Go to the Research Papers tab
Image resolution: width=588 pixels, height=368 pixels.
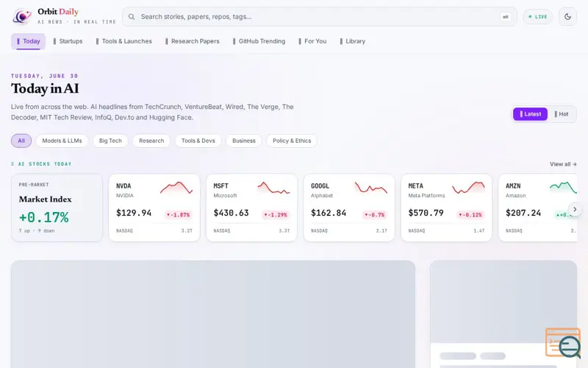tap(193, 41)
